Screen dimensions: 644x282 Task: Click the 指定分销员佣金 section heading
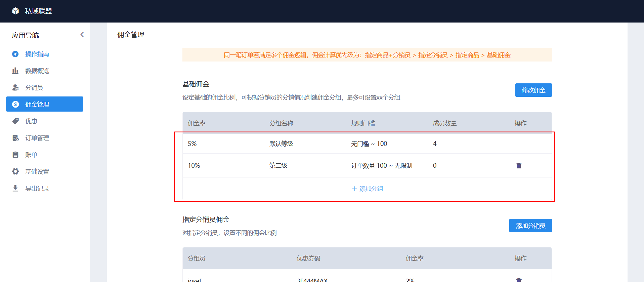[x=206, y=219]
